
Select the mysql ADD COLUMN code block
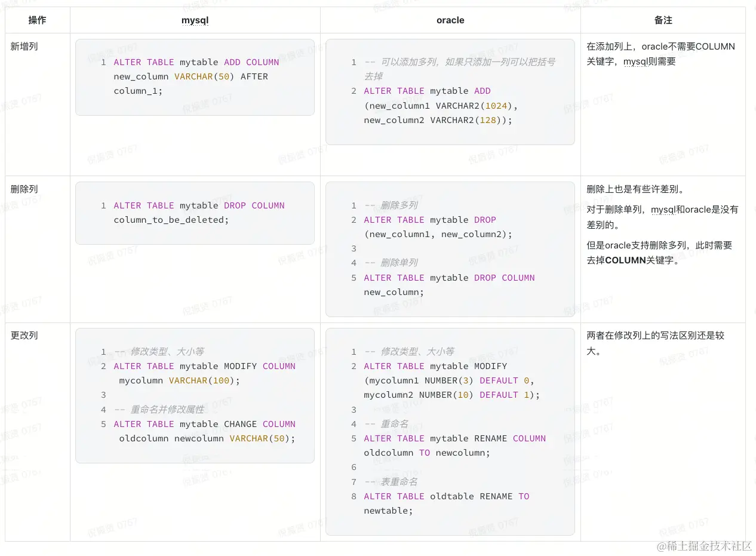195,76
